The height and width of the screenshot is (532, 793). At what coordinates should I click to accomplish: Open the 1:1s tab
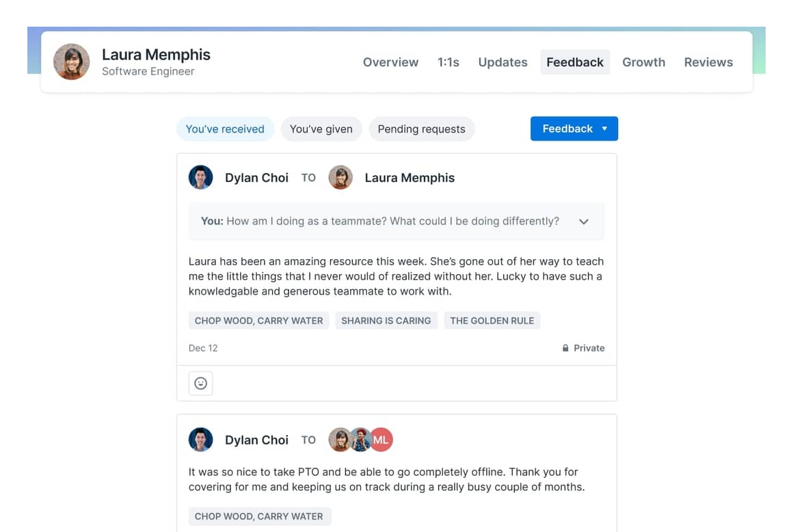point(448,62)
